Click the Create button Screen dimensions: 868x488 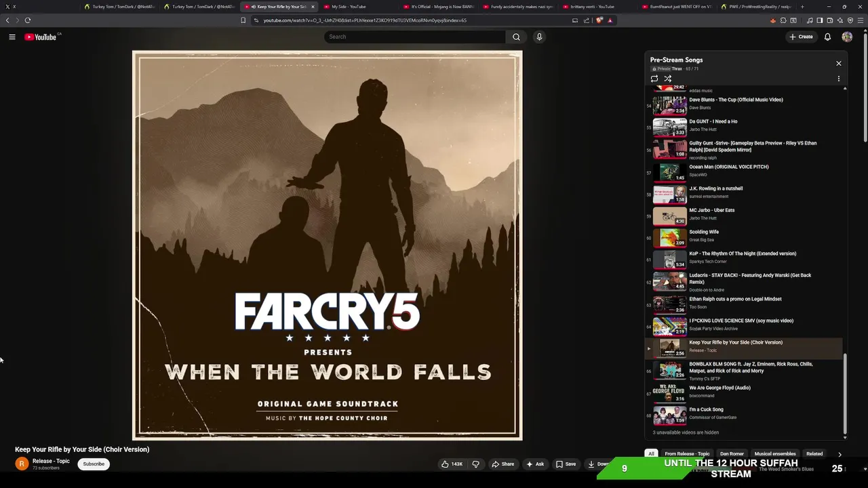[801, 37]
